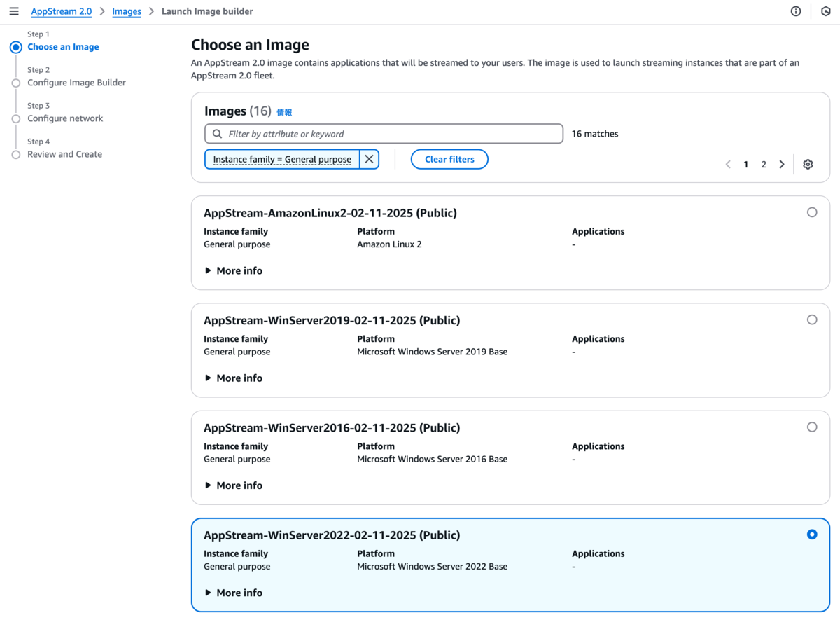Screen dimensions: 840x620
Task: Select the AppStream-AmazonLinux2-02-11-2025 image radio
Action: (x=812, y=212)
